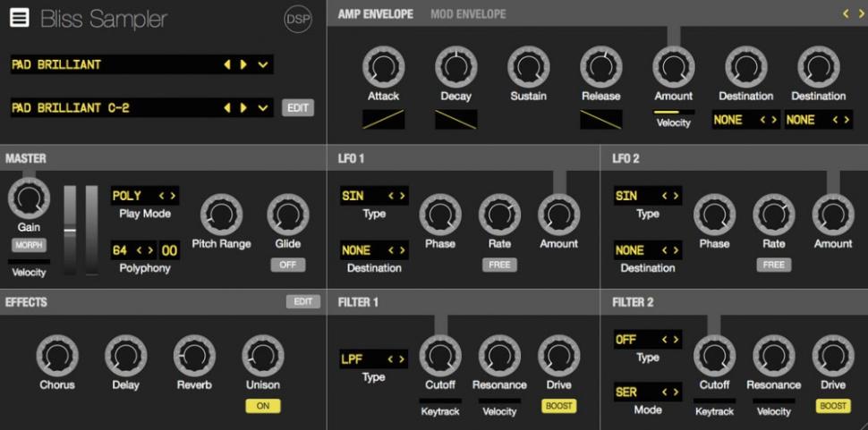Click the Decay curve shape display

(x=456, y=120)
